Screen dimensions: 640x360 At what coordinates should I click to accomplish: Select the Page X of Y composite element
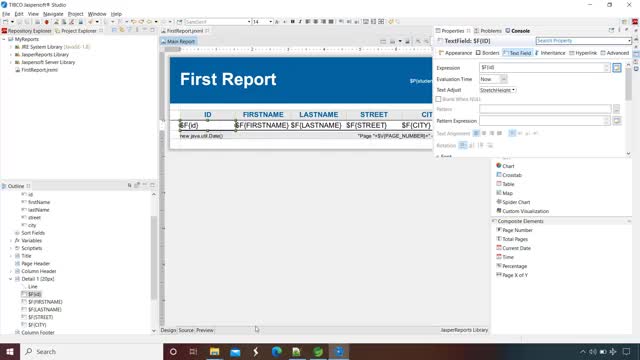(x=512, y=275)
